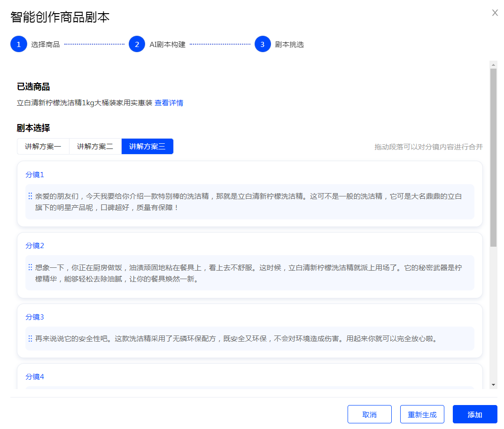This screenshot has height=429, width=504.
Task: Click step 1 circle 选择商品
Action: (18, 44)
